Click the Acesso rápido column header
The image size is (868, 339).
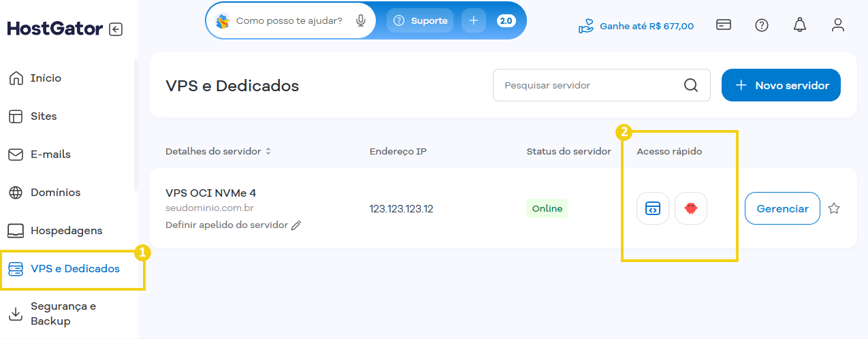tap(669, 151)
